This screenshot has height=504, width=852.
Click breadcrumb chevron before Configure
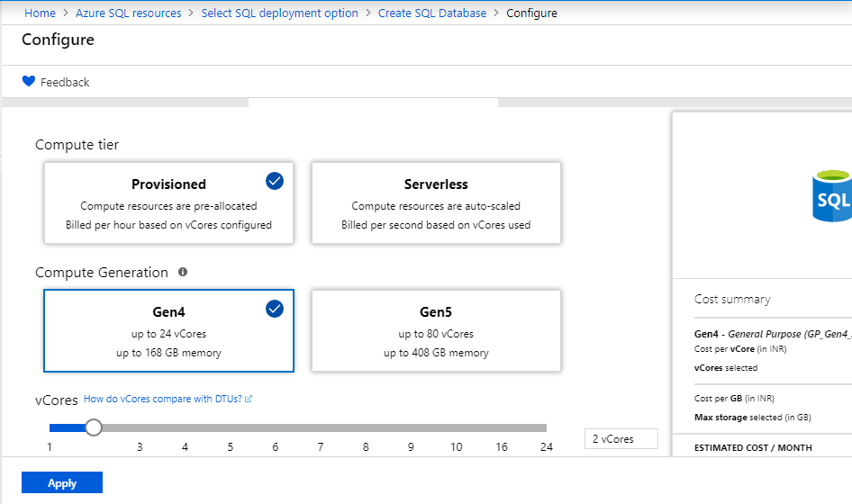(x=496, y=13)
